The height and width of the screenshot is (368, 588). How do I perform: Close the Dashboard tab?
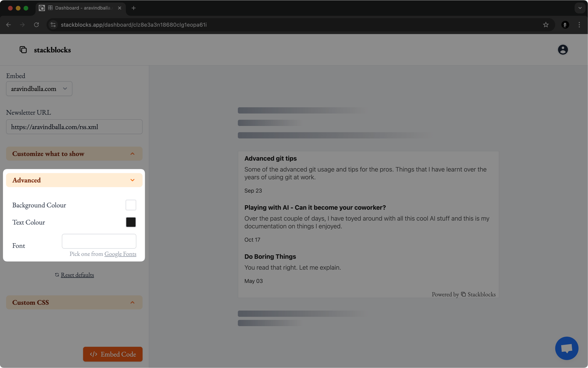(120, 8)
